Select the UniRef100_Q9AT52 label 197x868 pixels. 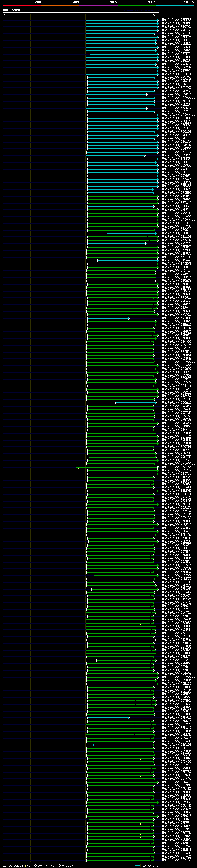(x=177, y=457)
